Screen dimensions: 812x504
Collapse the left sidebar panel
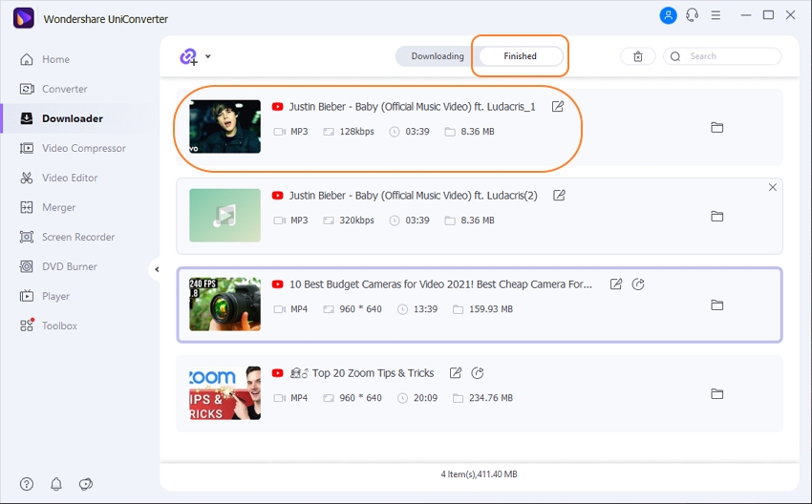click(156, 269)
